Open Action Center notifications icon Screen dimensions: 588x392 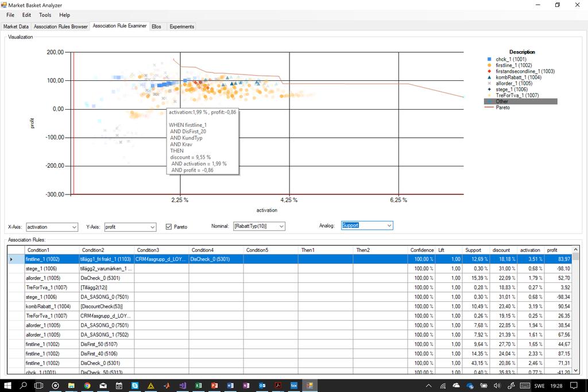(574, 385)
